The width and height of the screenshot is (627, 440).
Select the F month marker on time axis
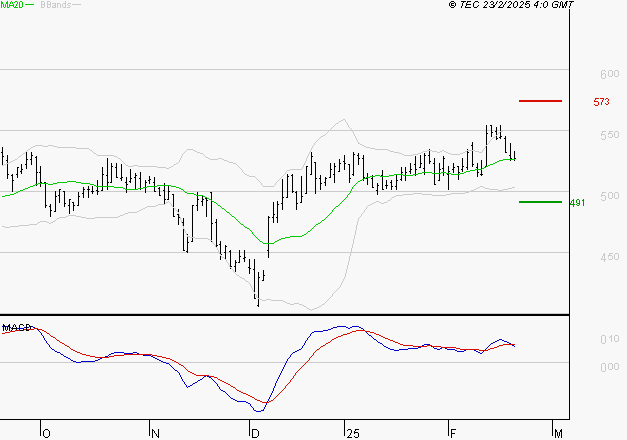tap(452, 432)
